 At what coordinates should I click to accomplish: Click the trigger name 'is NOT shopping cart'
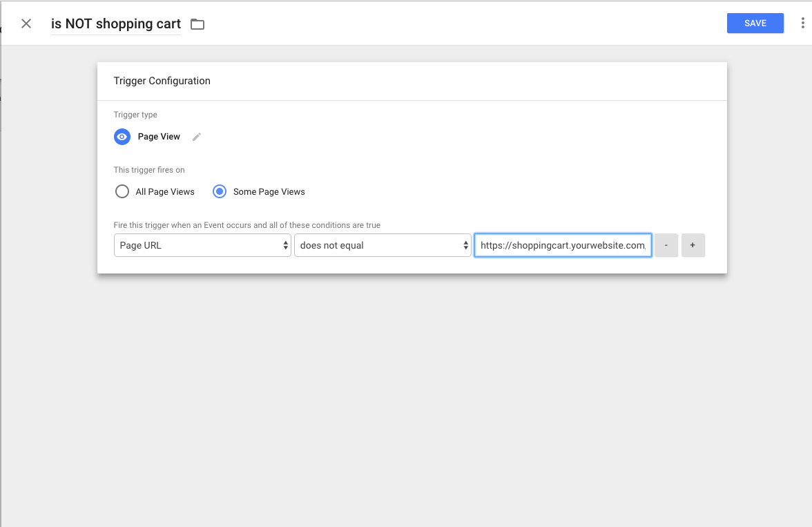[x=115, y=23]
